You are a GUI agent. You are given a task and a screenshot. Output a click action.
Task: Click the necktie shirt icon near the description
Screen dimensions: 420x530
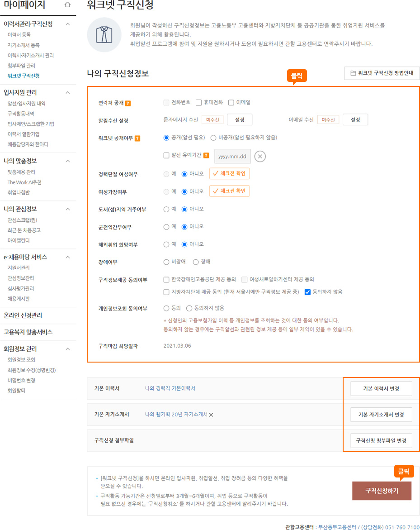point(105,35)
